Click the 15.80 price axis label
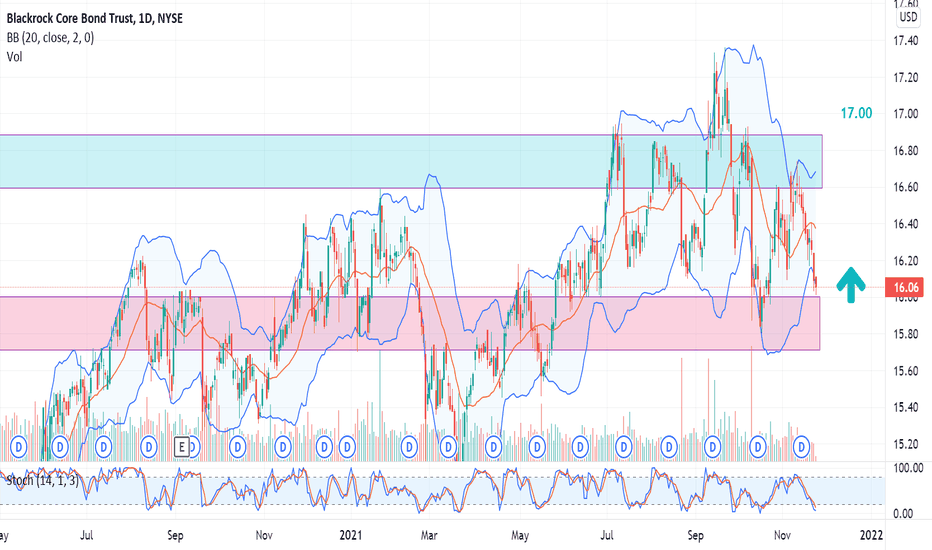This screenshot has width=932, height=550. point(906,334)
